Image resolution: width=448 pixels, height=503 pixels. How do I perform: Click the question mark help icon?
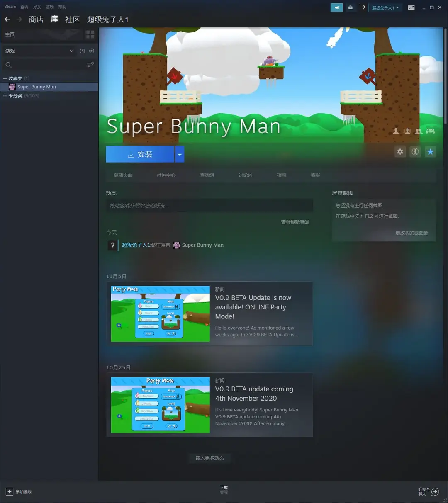363,7
